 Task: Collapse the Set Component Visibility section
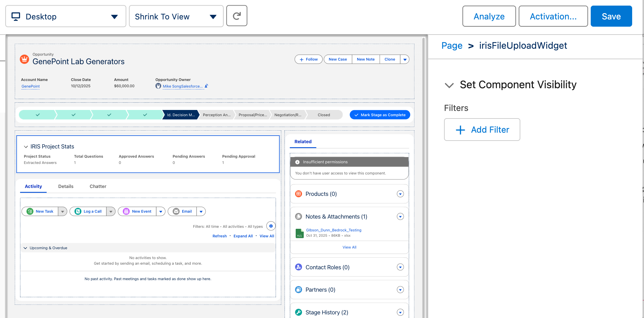tap(449, 85)
